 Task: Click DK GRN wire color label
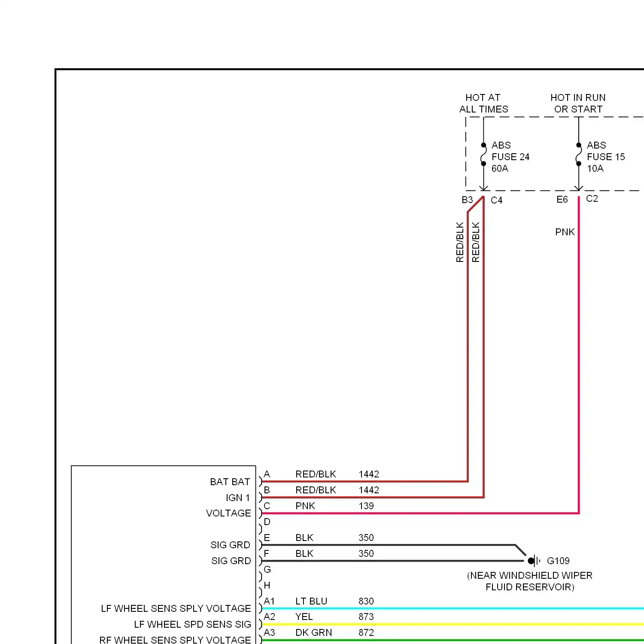tap(314, 633)
